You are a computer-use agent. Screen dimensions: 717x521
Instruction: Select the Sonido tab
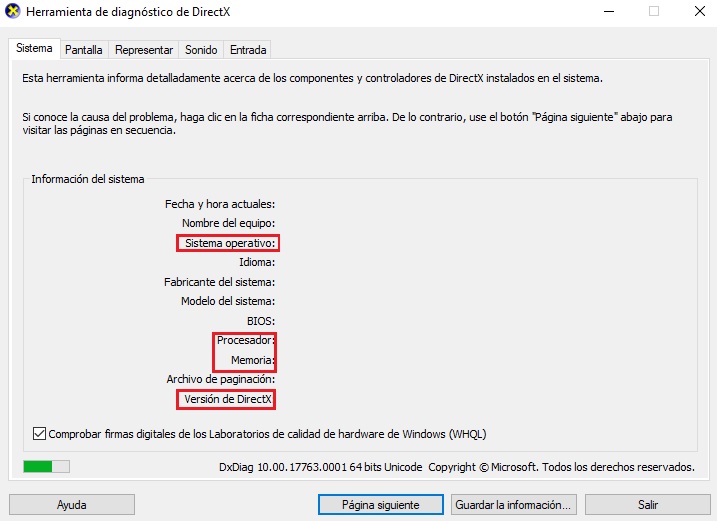[201, 50]
